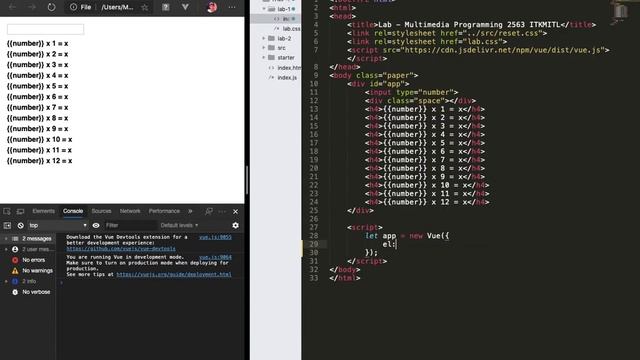The width and height of the screenshot is (640, 360).
Task: Select the highlighted open file under lab-1
Action: pos(276,19)
